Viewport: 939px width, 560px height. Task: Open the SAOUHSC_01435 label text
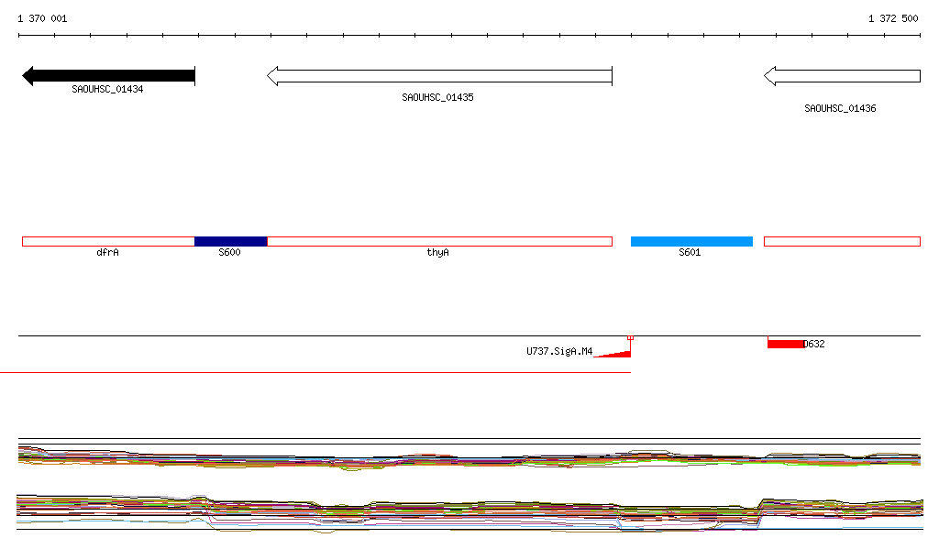coord(437,97)
